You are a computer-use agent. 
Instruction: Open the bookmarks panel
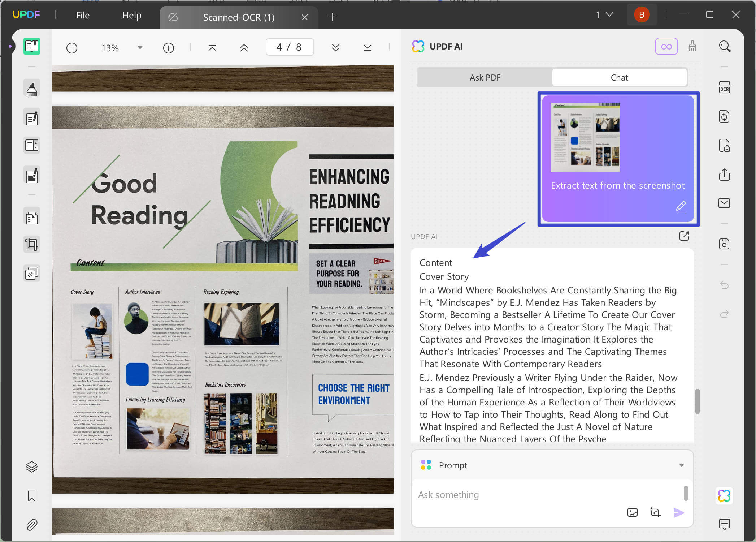[32, 496]
